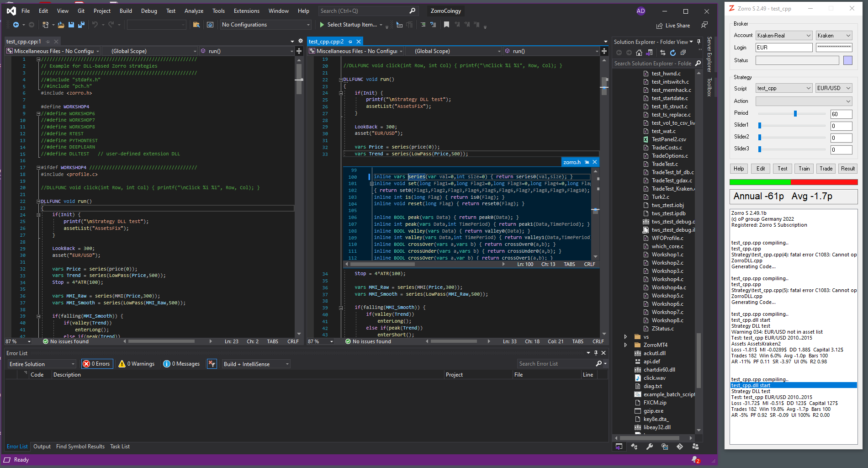Click the Login EUR input field

783,48
